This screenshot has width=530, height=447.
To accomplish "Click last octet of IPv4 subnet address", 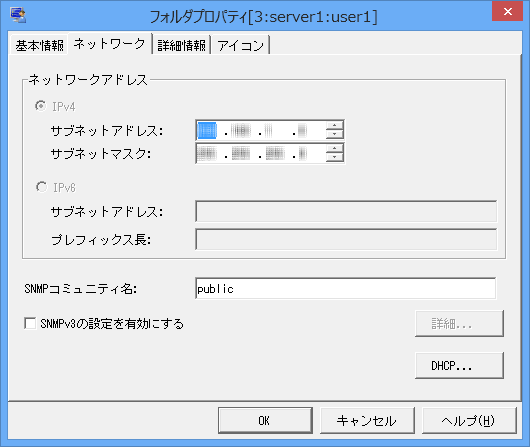I will (302, 130).
